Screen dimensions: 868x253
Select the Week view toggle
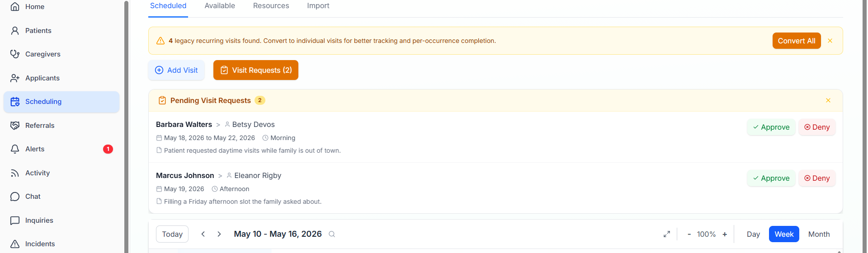pos(784,234)
